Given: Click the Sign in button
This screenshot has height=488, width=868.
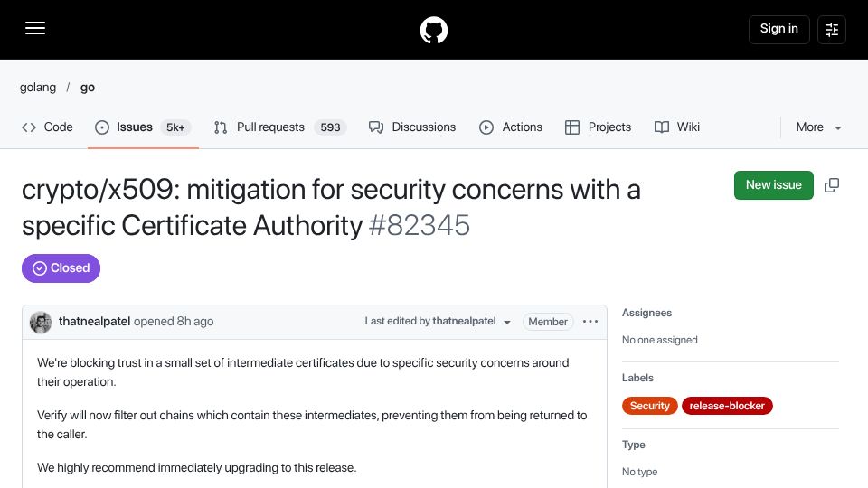Looking at the screenshot, I should (778, 29).
